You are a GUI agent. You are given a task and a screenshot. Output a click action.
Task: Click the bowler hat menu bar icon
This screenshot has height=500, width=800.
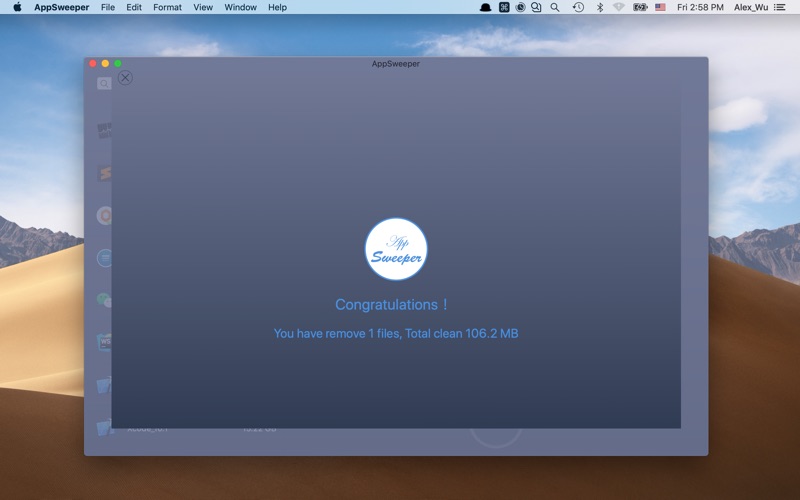coord(485,7)
